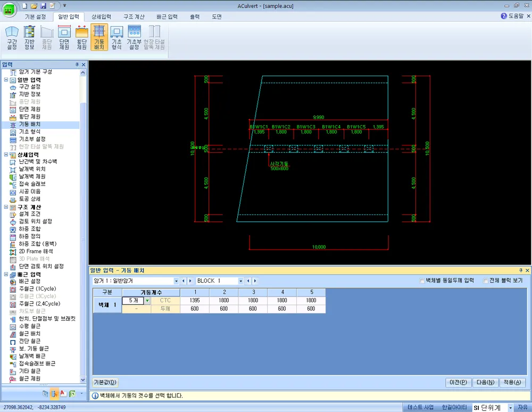Open 단면 제원 in the input tree
Image resolution: width=532 pixels, height=412 pixels.
pos(29,109)
